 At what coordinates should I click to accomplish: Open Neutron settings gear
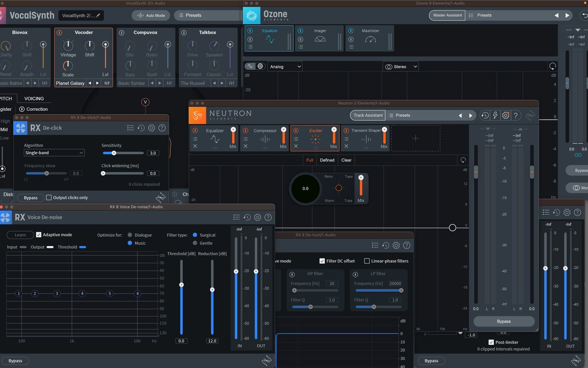[506, 115]
